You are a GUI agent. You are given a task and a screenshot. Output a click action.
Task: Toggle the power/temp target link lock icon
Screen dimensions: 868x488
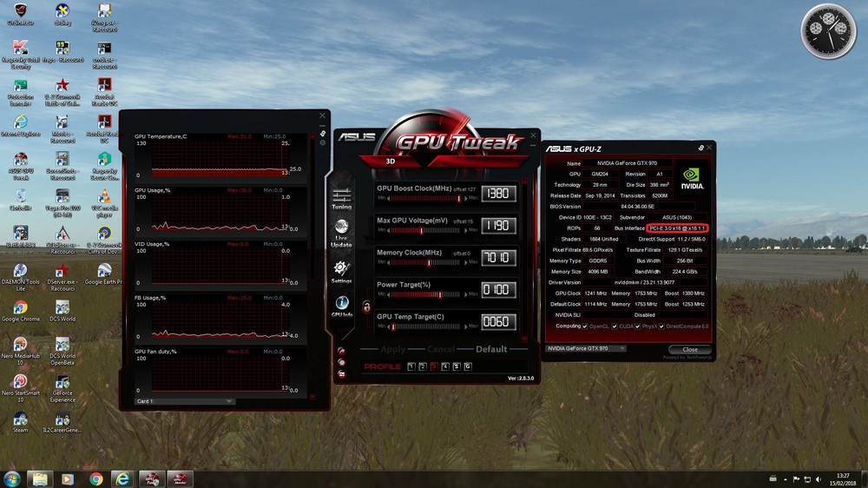click(366, 307)
